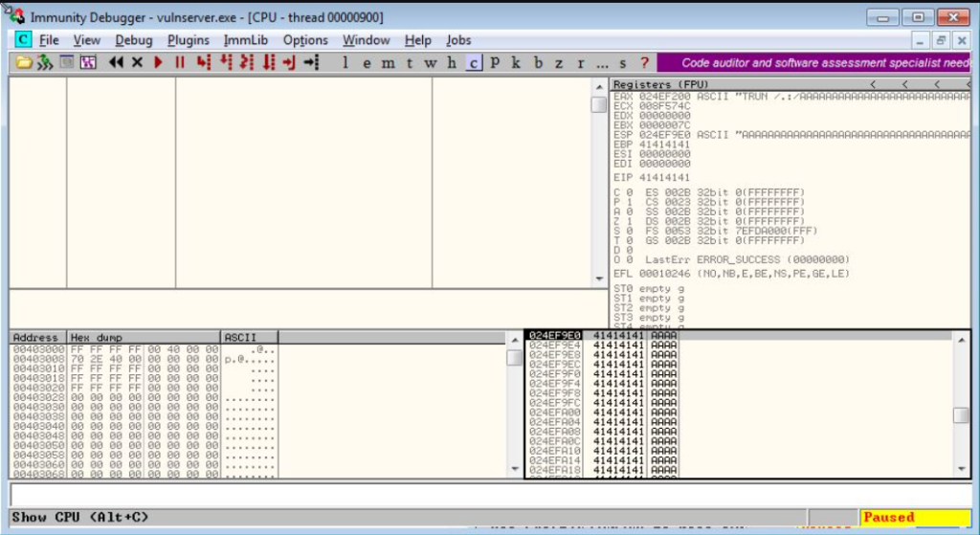Viewport: 980px width, 535px height.
Task: Click the Restart program rewind icon
Action: tap(116, 62)
